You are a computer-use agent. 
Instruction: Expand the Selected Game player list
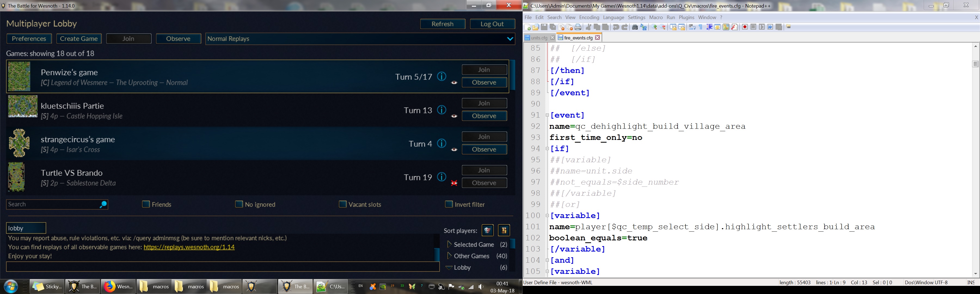tap(449, 244)
